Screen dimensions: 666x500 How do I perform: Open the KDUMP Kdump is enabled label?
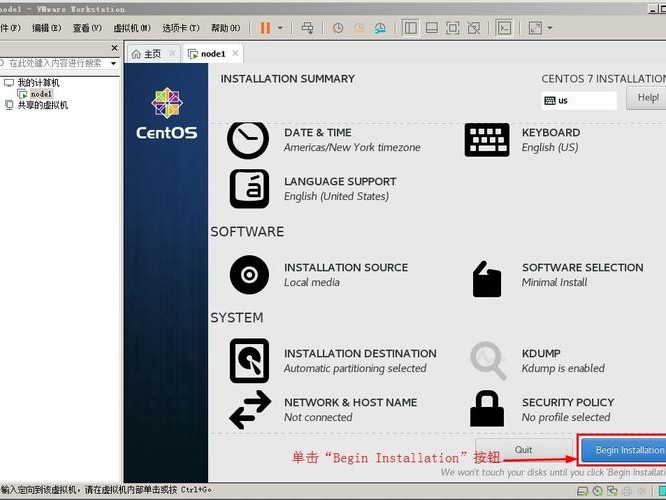[563, 361]
